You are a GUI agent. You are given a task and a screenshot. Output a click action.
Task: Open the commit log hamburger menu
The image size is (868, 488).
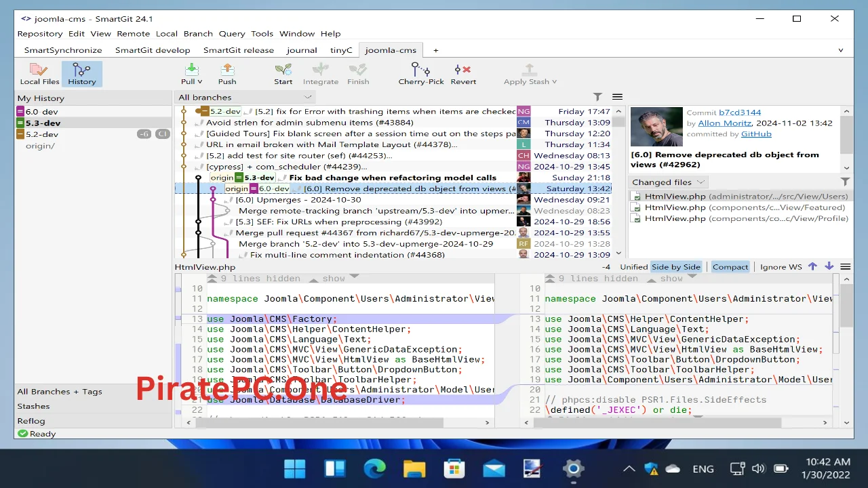[617, 98]
